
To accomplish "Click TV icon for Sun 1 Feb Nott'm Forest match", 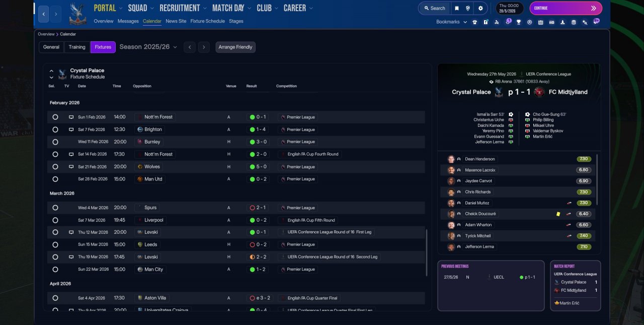I will pos(71,117).
